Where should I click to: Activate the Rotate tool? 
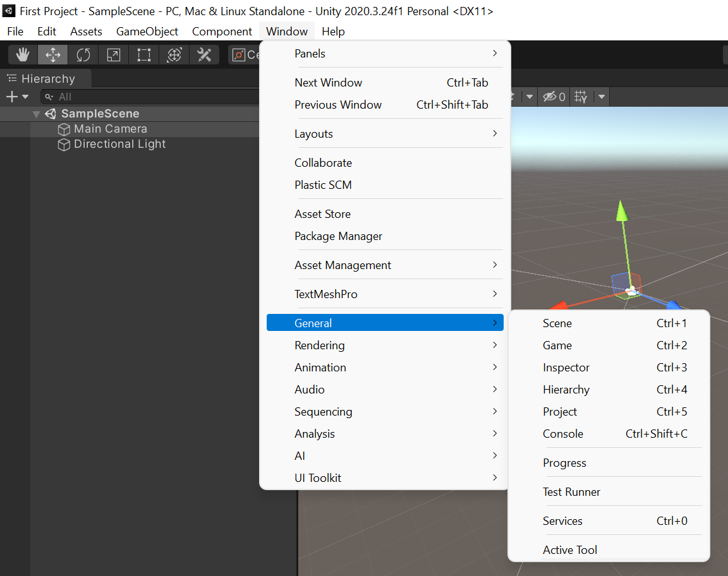click(x=83, y=55)
